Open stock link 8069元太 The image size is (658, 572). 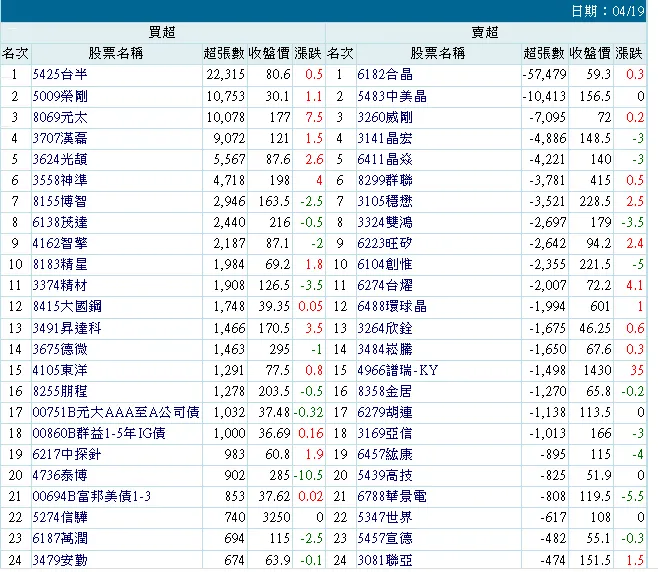pos(60,117)
